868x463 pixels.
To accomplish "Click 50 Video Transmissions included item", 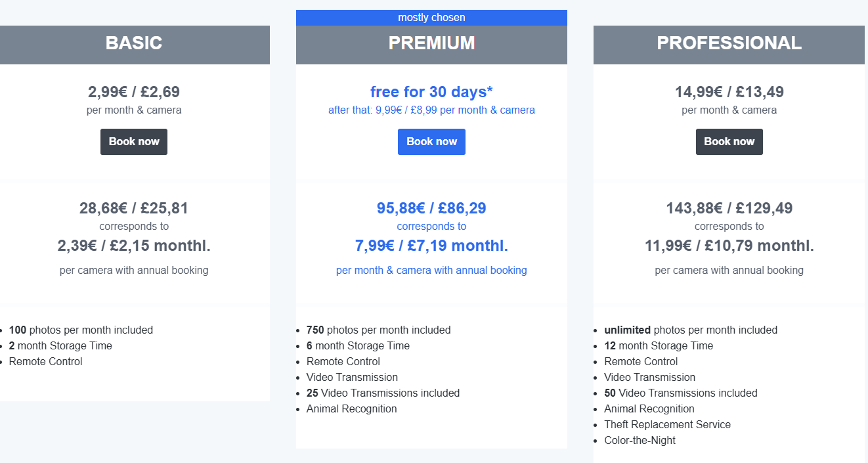I will click(x=681, y=393).
